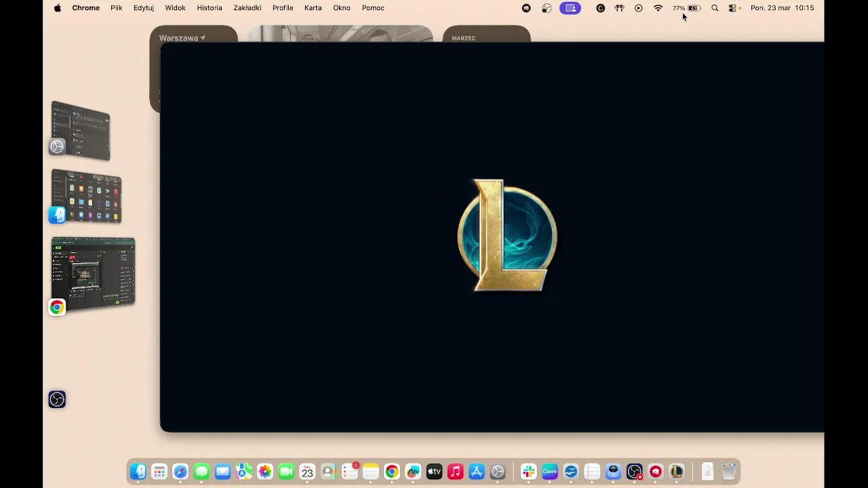Open System Settings gear in Dock
This screenshot has width=868, height=488.
498,472
